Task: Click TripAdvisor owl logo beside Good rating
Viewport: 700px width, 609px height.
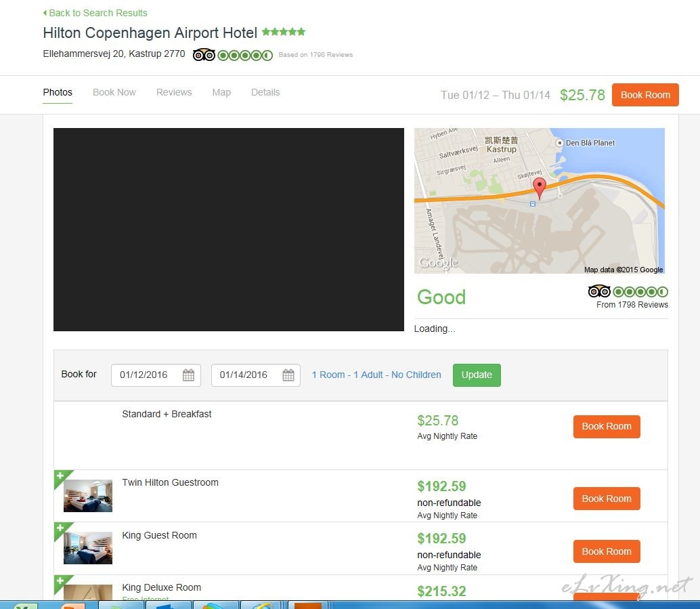Action: click(x=599, y=291)
